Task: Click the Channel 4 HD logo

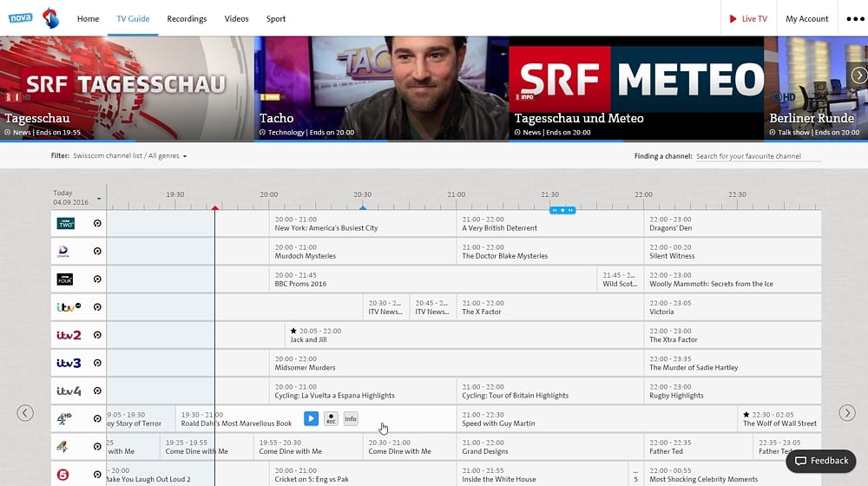Action: coord(65,418)
